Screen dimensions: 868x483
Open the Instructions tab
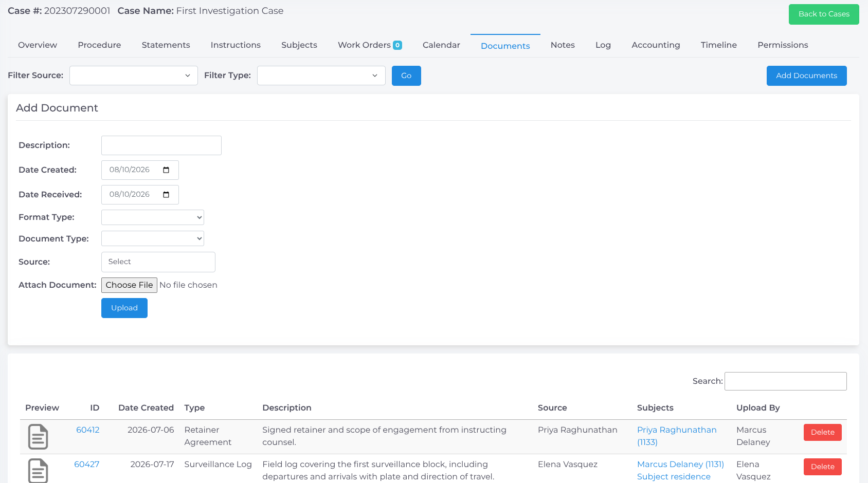236,45
